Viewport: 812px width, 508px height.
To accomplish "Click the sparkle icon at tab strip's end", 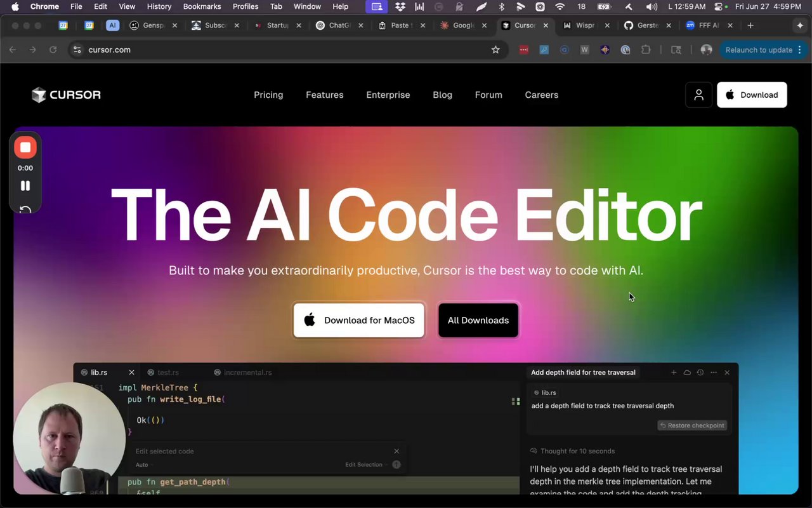I will pos(799,25).
